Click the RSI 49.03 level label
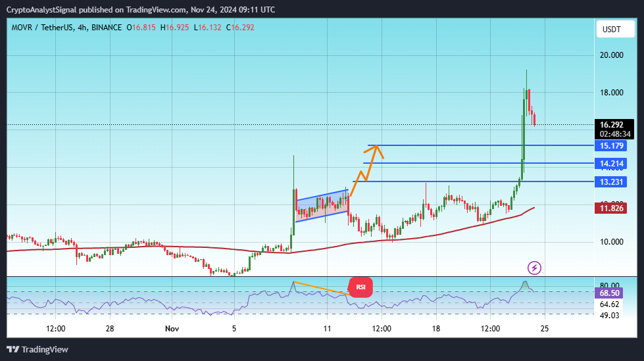 coord(610,315)
